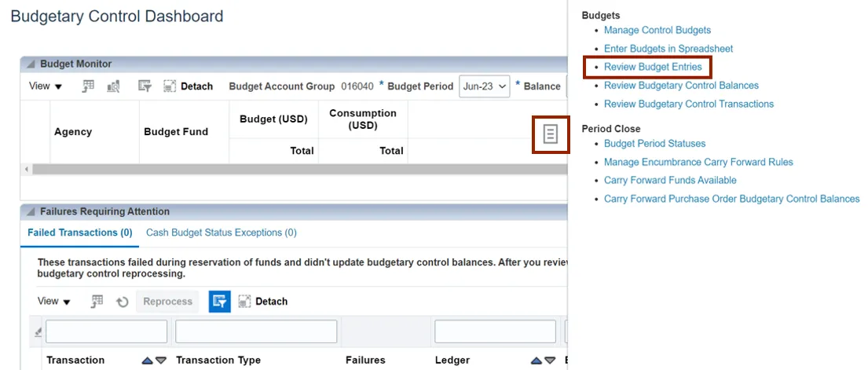Image resolution: width=868 pixels, height=370 pixels.
Task: Detach the Budget Monitor table
Action: click(189, 86)
